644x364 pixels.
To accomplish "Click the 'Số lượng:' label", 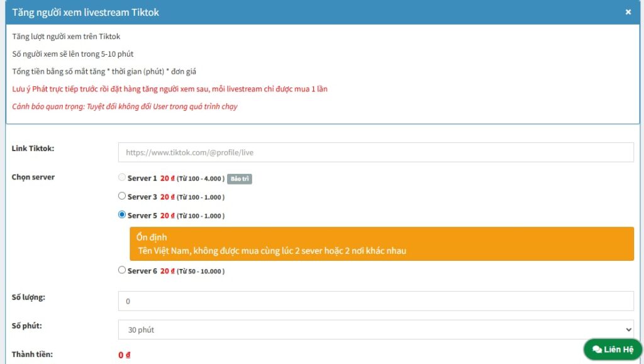I will pos(28,297).
